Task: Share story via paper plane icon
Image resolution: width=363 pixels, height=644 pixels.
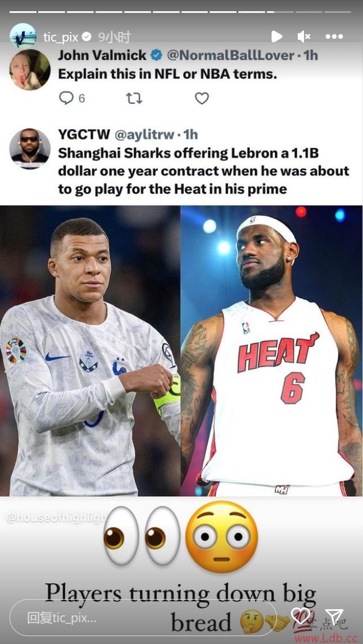Action: (x=334, y=616)
